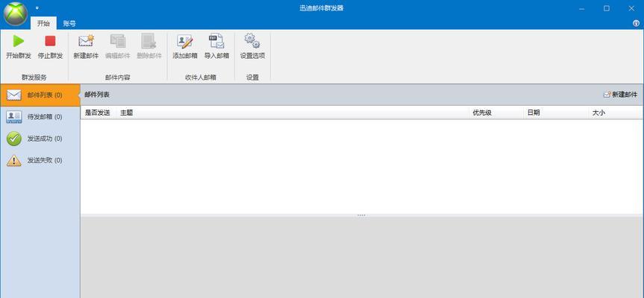
Task: Minimize the 迅迪邮件群发器 window
Action: tap(581, 8)
